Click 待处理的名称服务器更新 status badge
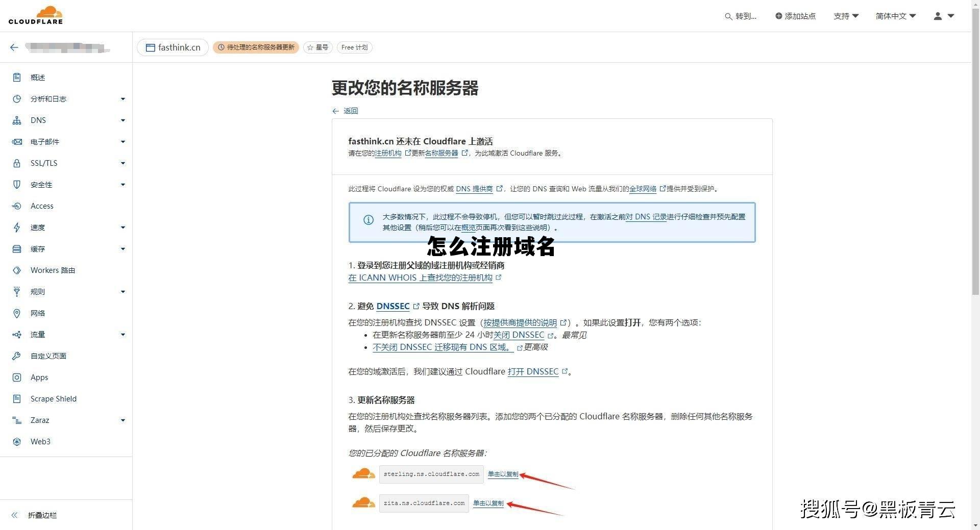Image resolution: width=980 pixels, height=530 pixels. [x=256, y=47]
